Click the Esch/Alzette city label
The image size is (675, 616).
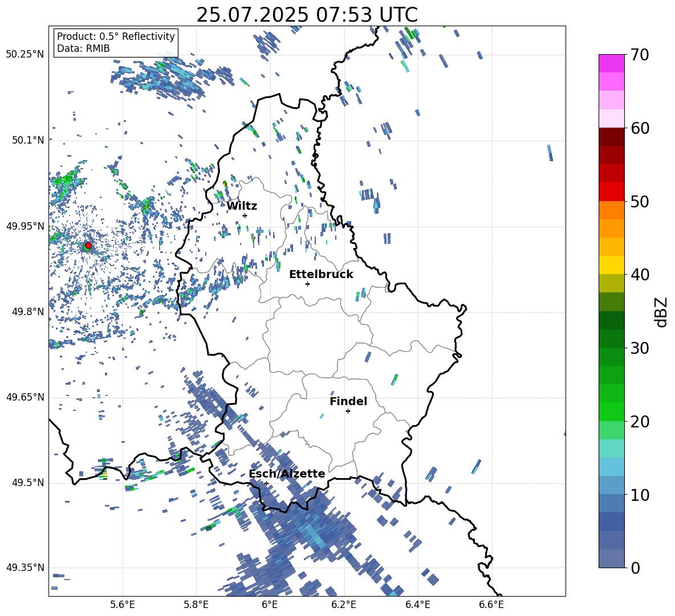point(287,474)
